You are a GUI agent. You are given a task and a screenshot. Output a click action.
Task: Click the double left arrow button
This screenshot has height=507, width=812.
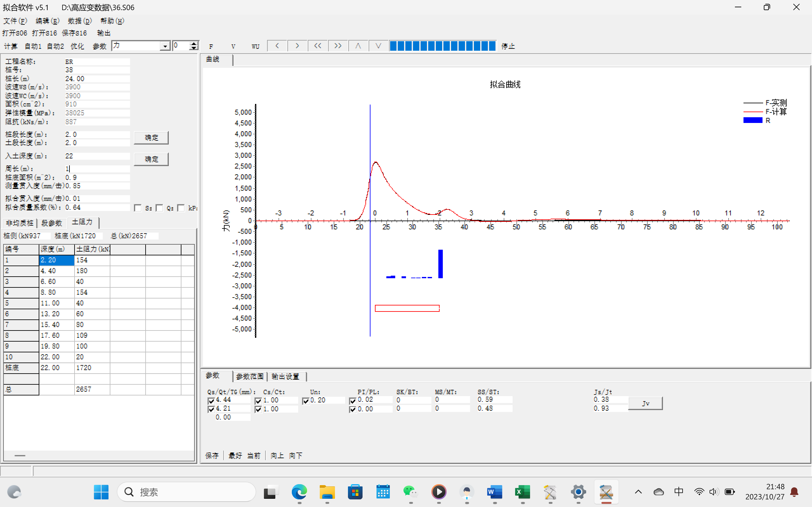click(x=318, y=46)
